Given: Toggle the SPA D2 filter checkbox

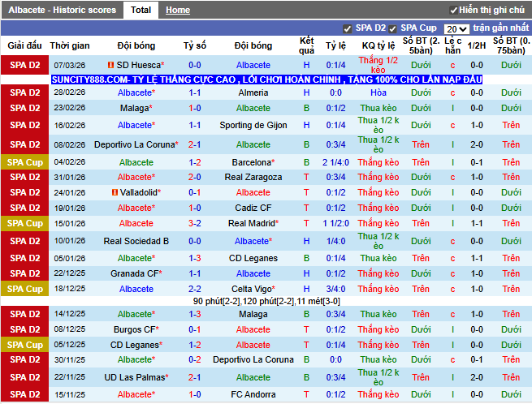Looking at the screenshot, I should pos(348,28).
